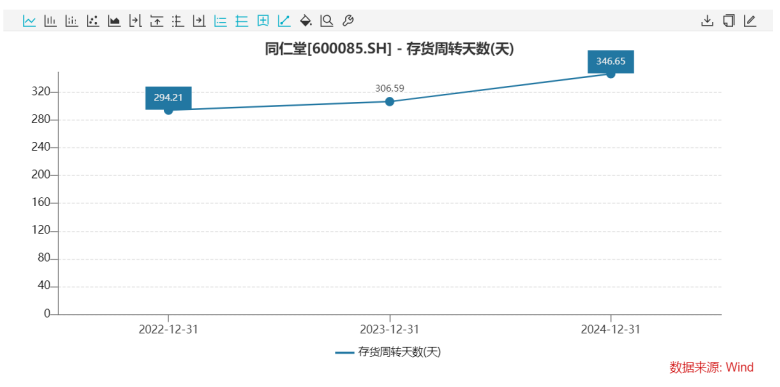Click the arrow pointing to right axis icon

click(199, 21)
